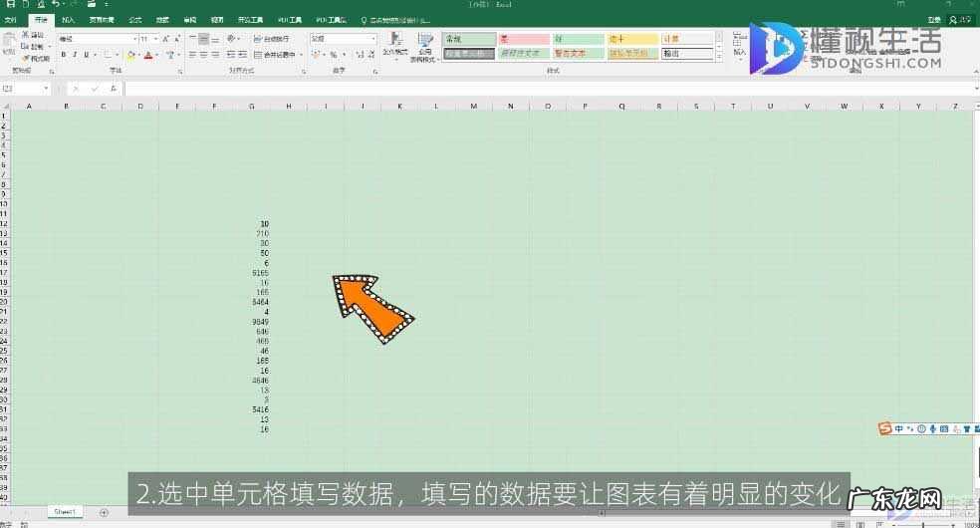Toggle Bold formatting
This screenshot has width=980, height=528.
(x=63, y=55)
